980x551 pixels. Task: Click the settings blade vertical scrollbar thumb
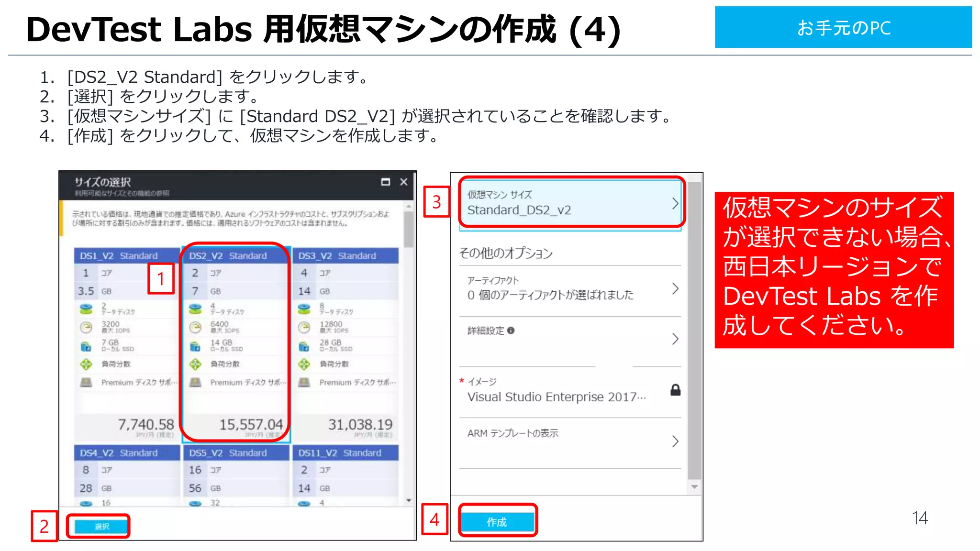pyautogui.click(x=694, y=330)
